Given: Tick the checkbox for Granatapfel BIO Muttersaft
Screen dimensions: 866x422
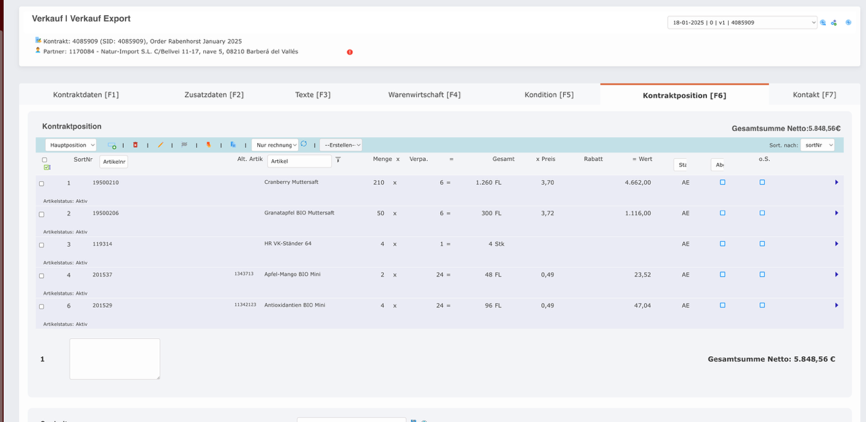Looking at the screenshot, I should pos(41,214).
